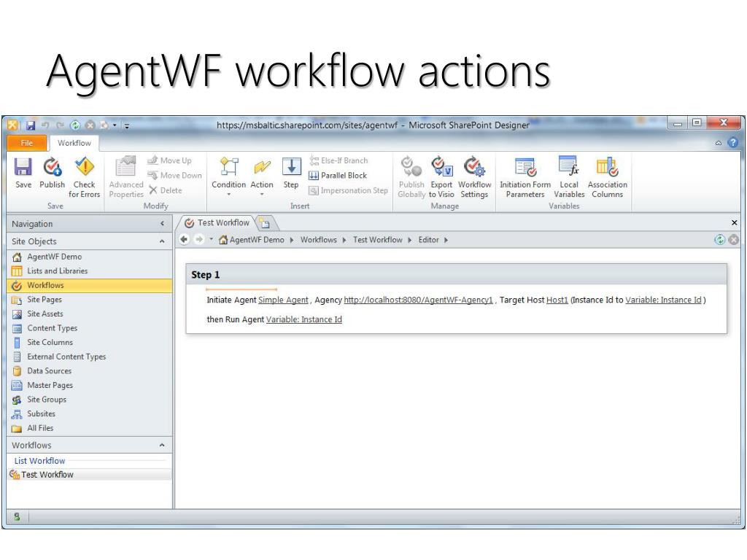Open SharePoint Designer help
Viewport: 747px width, 560px height.
[732, 143]
